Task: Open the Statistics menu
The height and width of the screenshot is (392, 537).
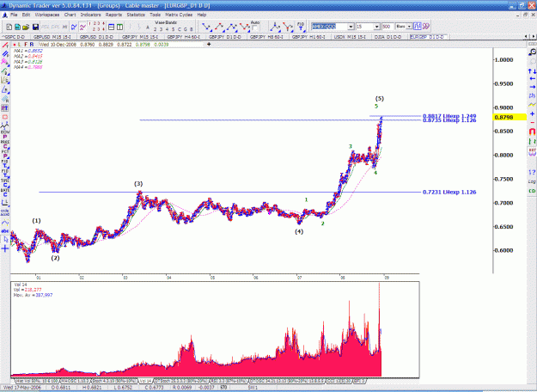Action: pos(136,15)
